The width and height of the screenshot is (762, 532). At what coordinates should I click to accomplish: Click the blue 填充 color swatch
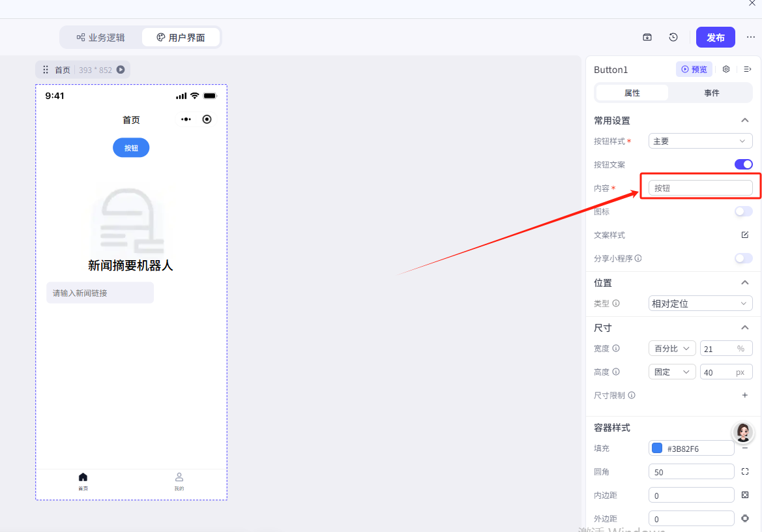pyautogui.click(x=657, y=448)
